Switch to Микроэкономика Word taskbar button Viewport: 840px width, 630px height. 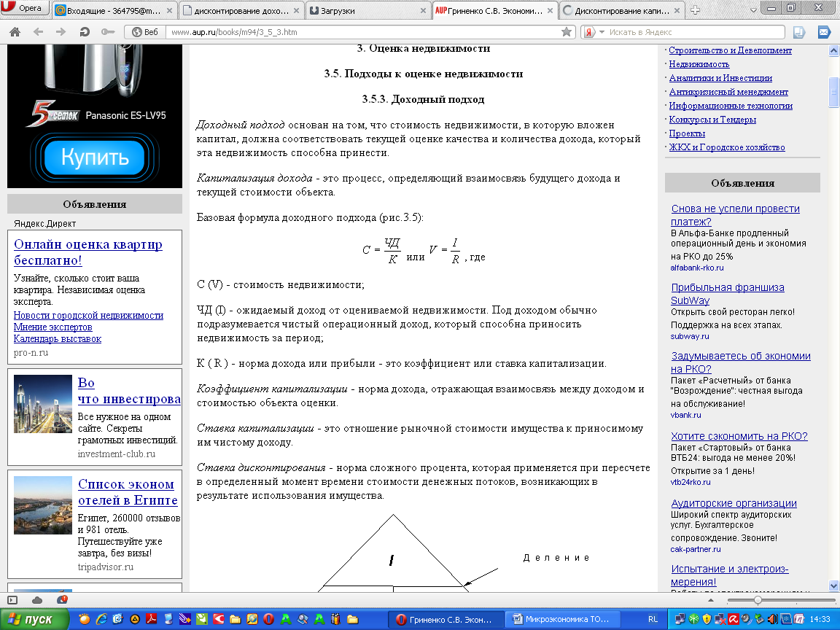[x=562, y=619]
